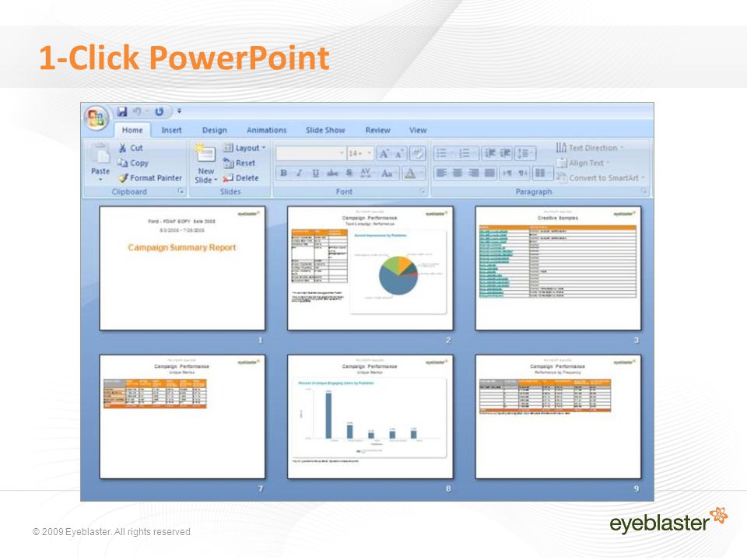The width and height of the screenshot is (747, 560).
Task: Click the Grow Font icon
Action: (384, 153)
